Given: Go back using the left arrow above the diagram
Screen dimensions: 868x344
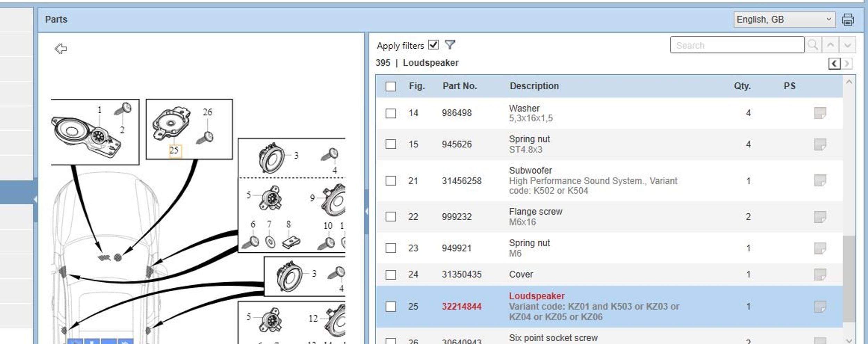Looking at the screenshot, I should tap(61, 48).
